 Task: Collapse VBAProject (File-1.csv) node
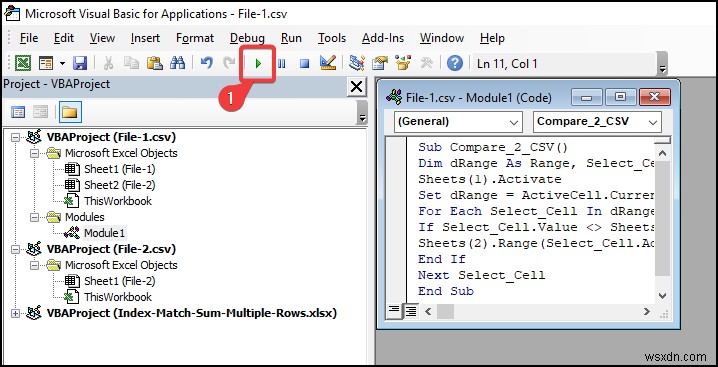tap(16, 137)
